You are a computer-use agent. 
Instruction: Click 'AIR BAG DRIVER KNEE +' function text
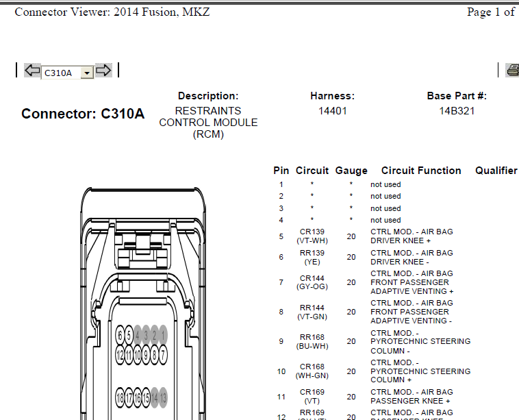pos(412,236)
